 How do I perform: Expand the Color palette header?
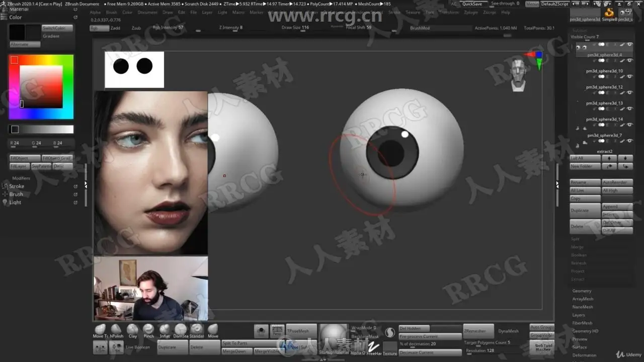(x=15, y=17)
